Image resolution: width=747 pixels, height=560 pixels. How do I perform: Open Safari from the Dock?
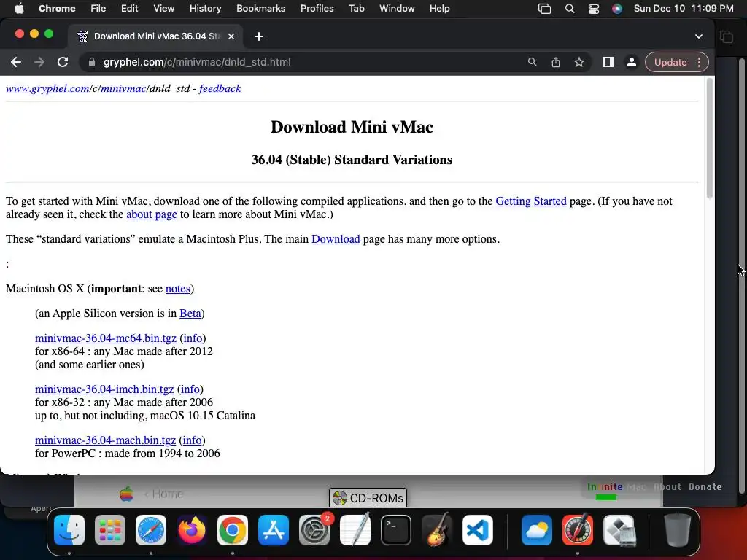click(151, 530)
